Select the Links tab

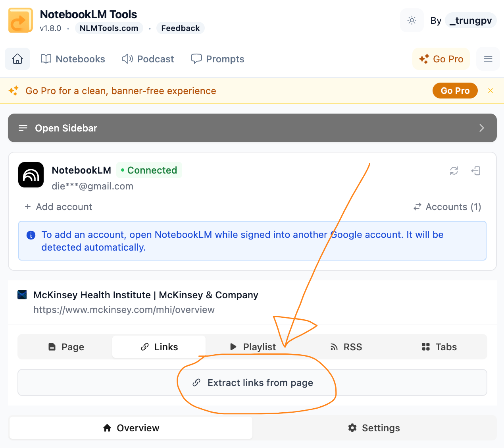159,347
